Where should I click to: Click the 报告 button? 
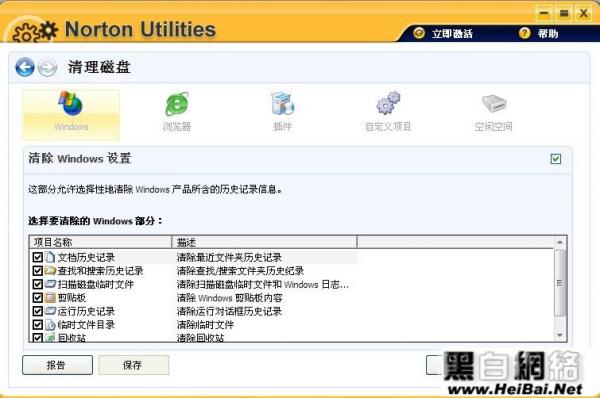pos(57,365)
